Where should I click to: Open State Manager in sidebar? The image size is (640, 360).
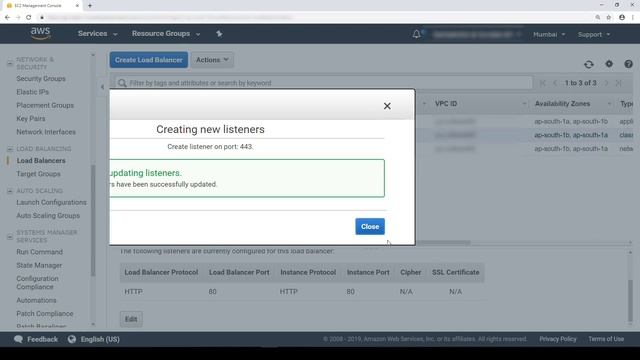[39, 265]
